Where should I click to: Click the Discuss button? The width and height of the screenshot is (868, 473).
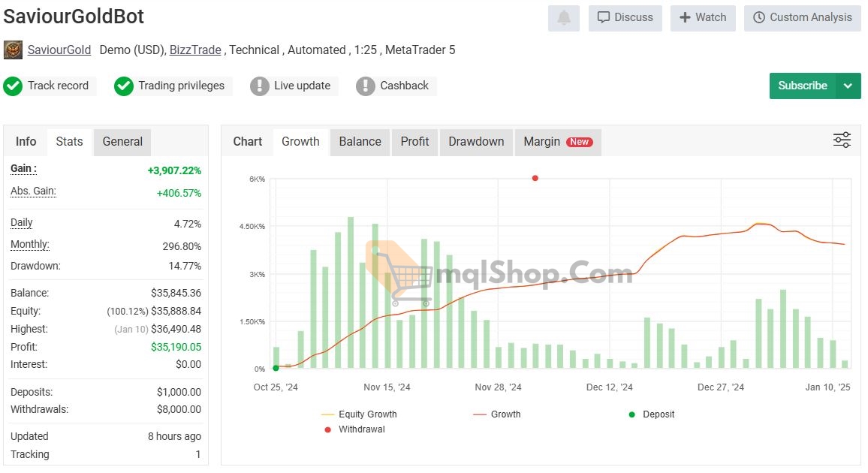coord(625,17)
